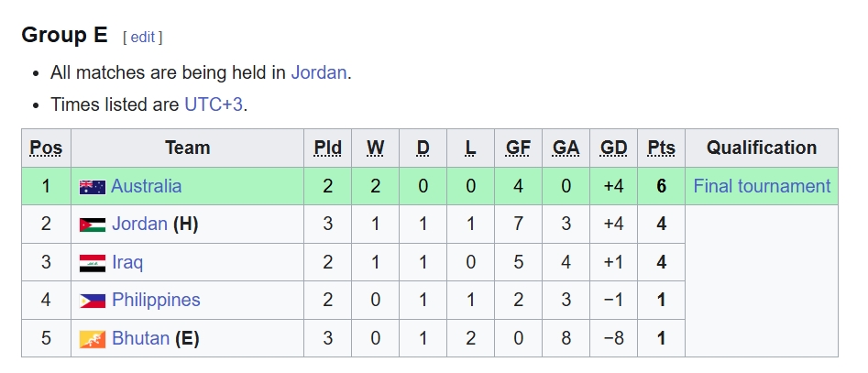Follow the Final tournament qualification link
The image size is (868, 373).
(x=762, y=186)
